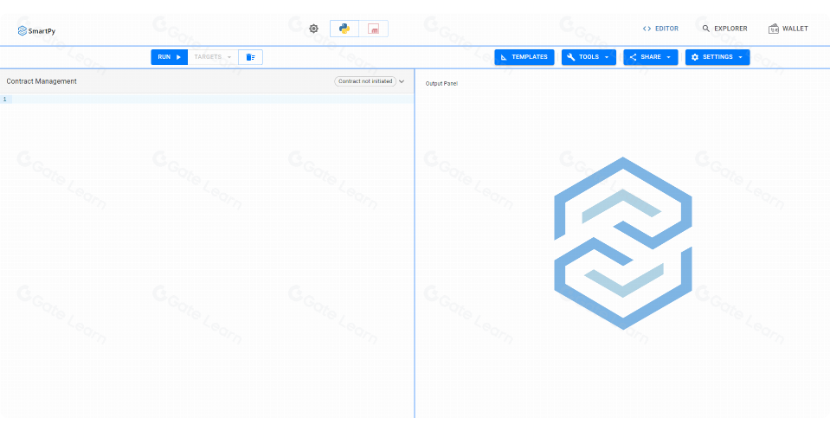Click the 'Contract not initiated' status badge
The height and width of the screenshot is (421, 833).
(x=365, y=81)
